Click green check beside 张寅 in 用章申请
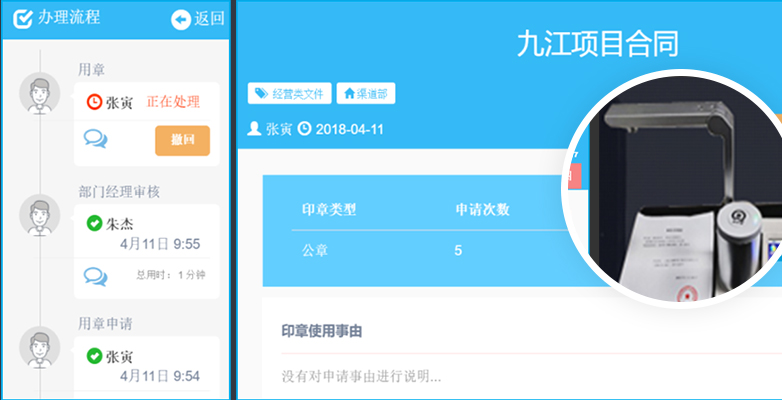782x400 pixels. [x=94, y=356]
